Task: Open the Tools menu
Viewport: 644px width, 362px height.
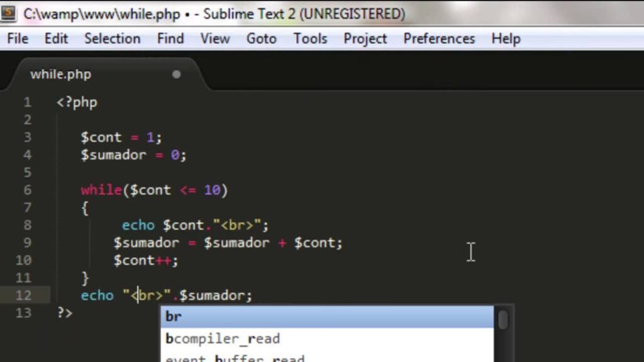Action: [310, 39]
